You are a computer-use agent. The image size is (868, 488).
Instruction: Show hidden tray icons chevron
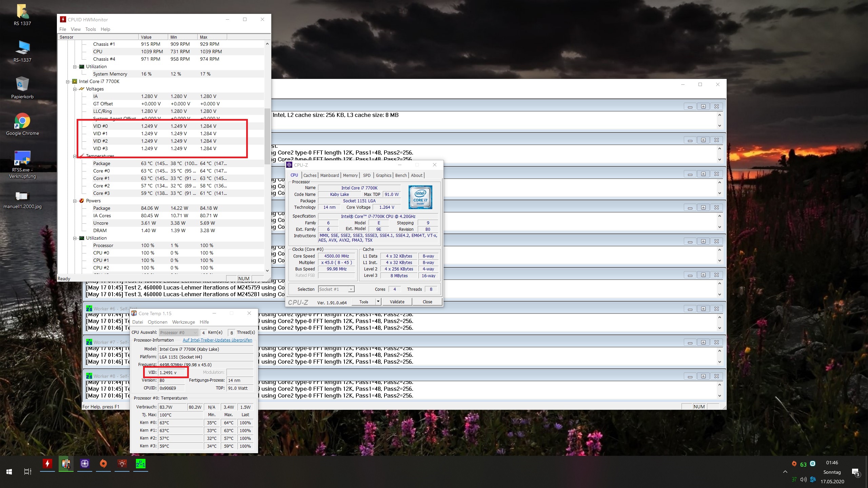coord(785,472)
